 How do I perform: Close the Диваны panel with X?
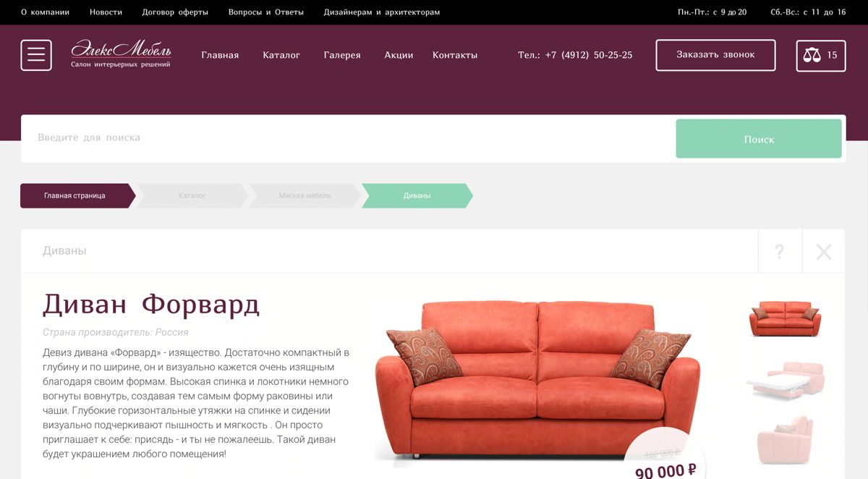823,251
